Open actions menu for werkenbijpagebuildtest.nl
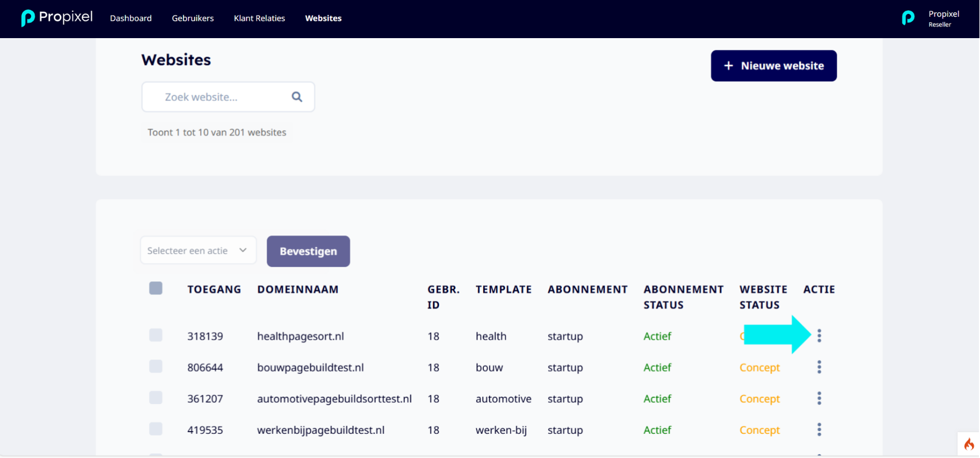980x458 pixels. [x=819, y=430]
